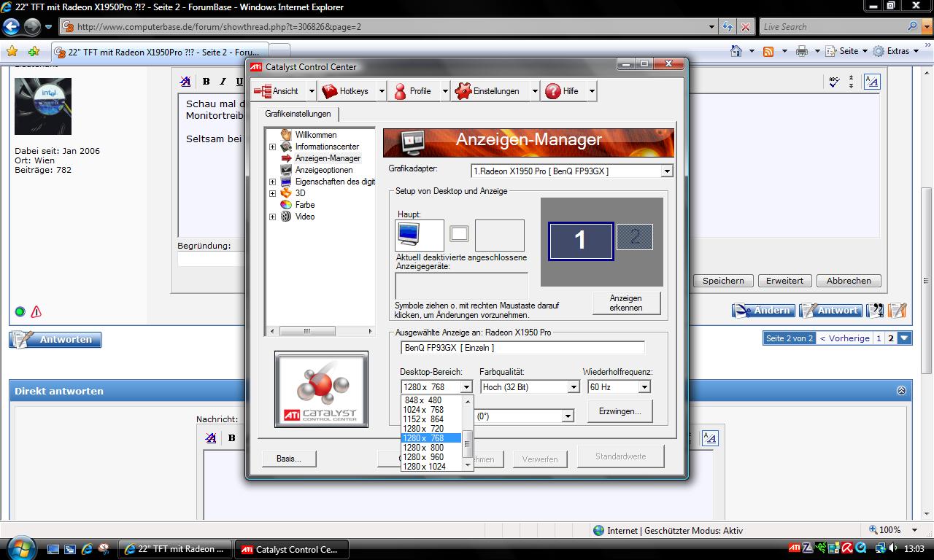934x560 pixels.
Task: Click the spell check ABC icon in the editor
Action: (834, 82)
